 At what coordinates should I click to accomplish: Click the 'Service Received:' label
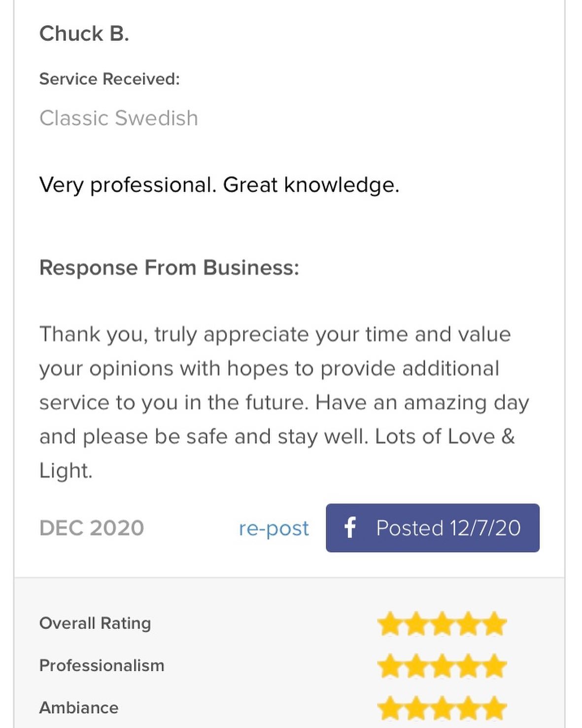click(109, 79)
